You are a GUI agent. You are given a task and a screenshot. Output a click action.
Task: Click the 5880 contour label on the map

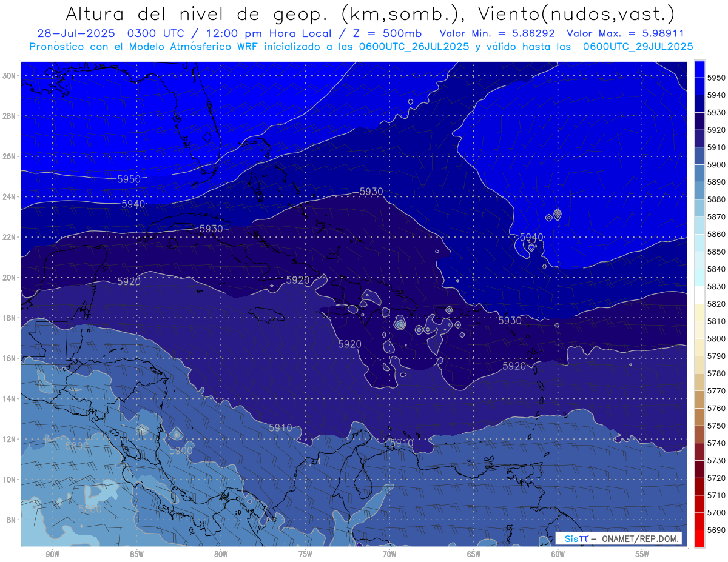coord(90,510)
